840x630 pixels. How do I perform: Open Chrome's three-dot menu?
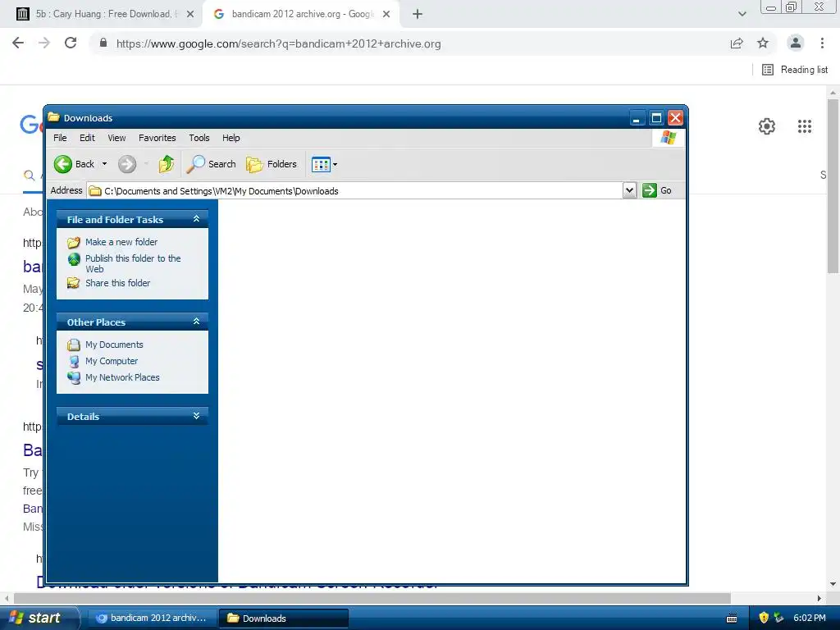pyautogui.click(x=822, y=43)
